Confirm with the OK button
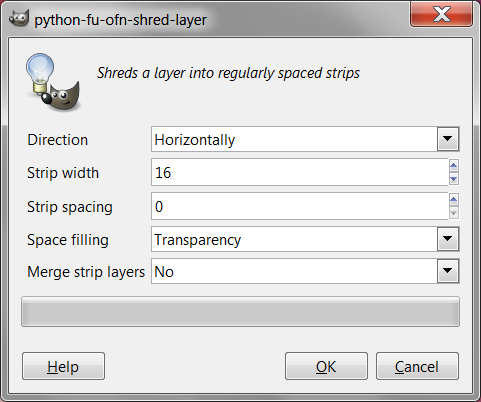This screenshot has width=481, height=402. pos(326,366)
